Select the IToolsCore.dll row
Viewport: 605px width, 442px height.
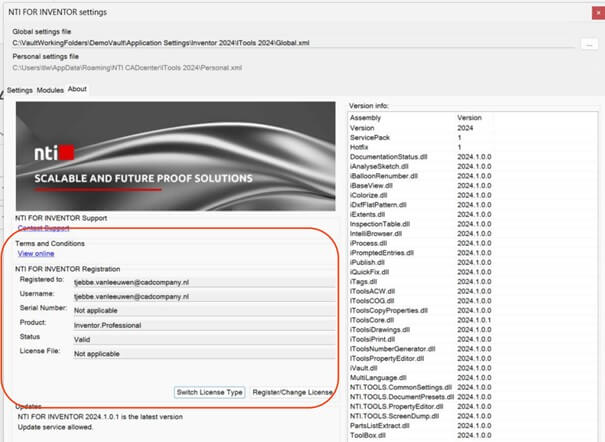[473, 321]
